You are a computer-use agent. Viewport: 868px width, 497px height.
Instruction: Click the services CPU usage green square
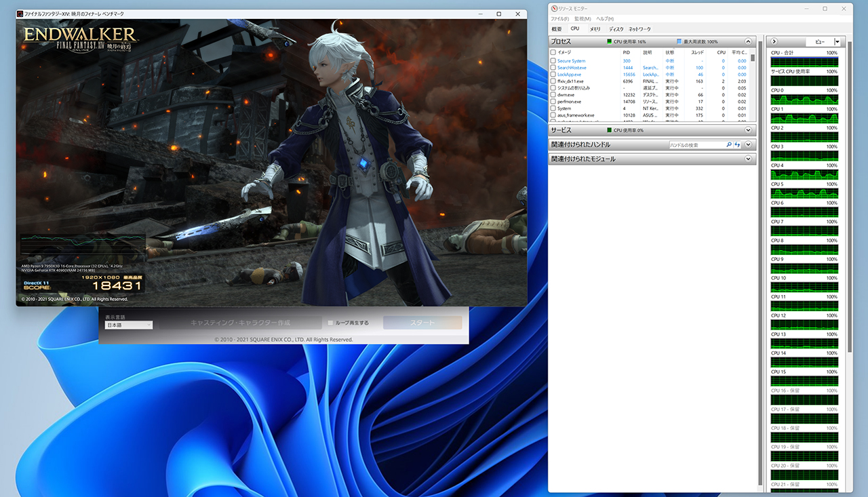coord(609,130)
